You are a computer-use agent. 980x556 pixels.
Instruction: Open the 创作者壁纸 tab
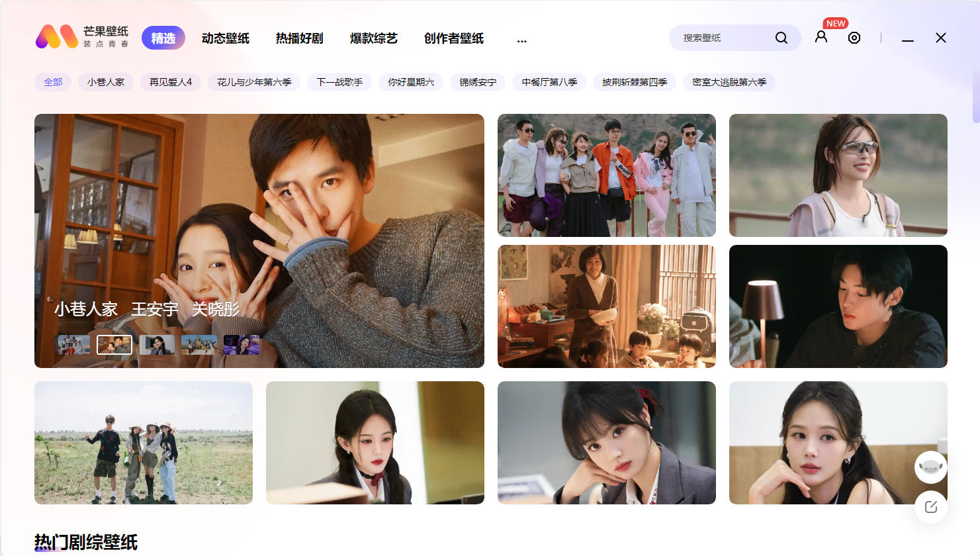[x=454, y=38]
